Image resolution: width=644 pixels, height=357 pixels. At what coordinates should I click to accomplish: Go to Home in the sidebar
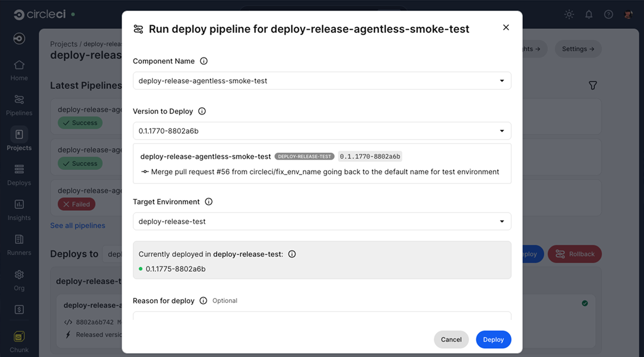click(19, 70)
